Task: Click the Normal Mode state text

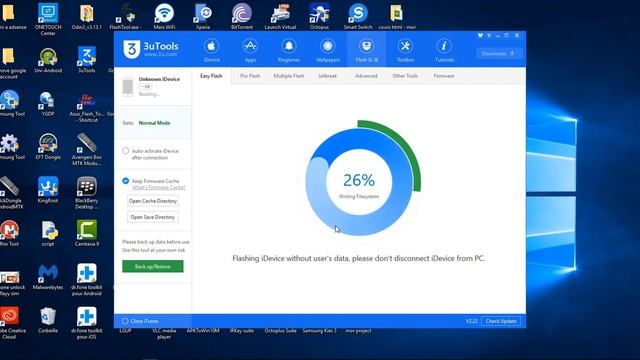Action: [154, 123]
